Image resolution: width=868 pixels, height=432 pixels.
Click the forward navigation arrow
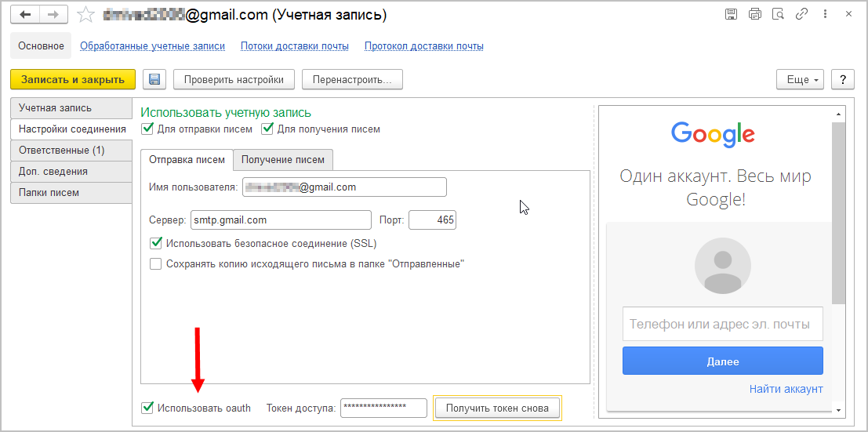[53, 14]
